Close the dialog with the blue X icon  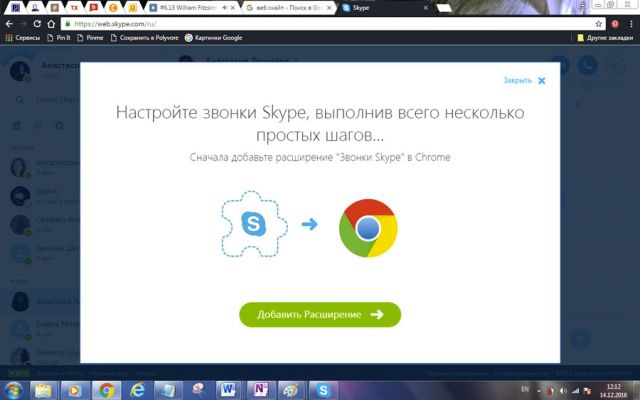coord(542,81)
